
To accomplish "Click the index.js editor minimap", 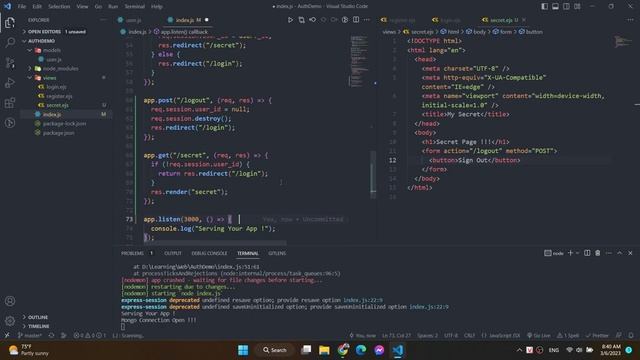I will click(x=359, y=61).
